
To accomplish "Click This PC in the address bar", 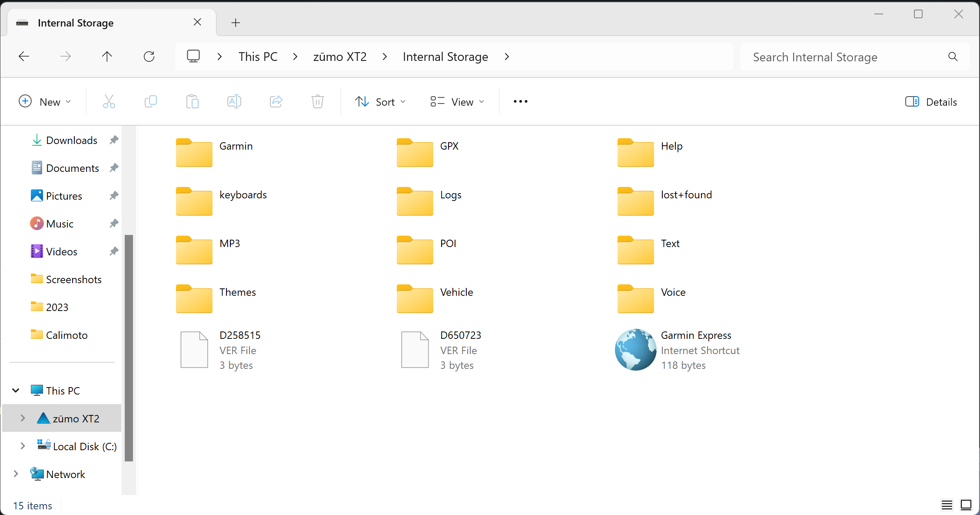I will point(258,57).
